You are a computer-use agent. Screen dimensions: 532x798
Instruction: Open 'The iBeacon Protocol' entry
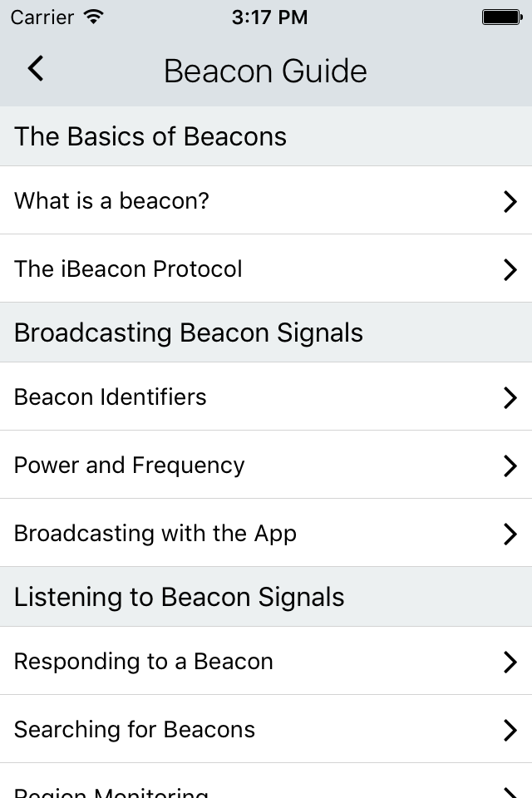pyautogui.click(x=266, y=268)
